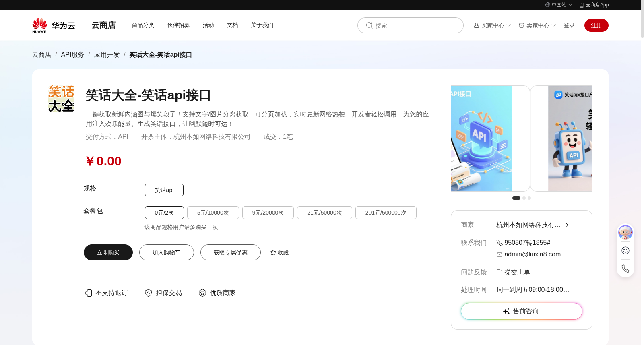Screen dimensions: 644x345
Task: Click the 获取专属优惠 button
Action: point(231,252)
